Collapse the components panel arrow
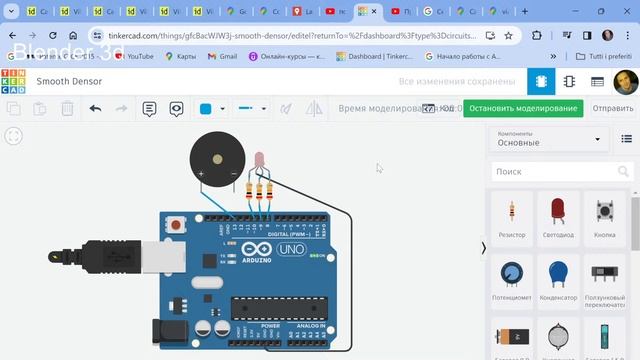The image size is (640, 360). (x=484, y=248)
